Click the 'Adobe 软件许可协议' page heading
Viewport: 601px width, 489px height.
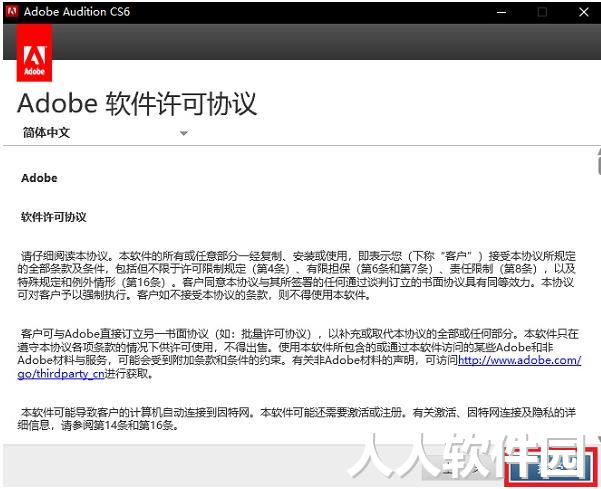click(137, 103)
